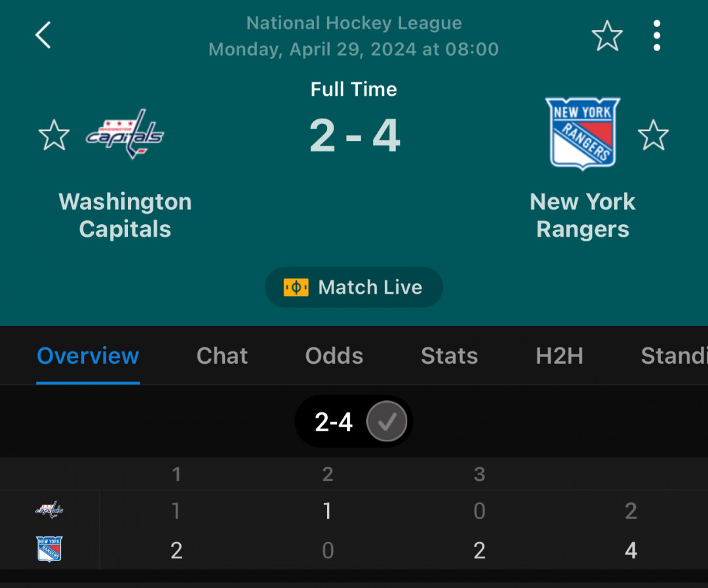Favorite this match with the top star

[x=607, y=35]
